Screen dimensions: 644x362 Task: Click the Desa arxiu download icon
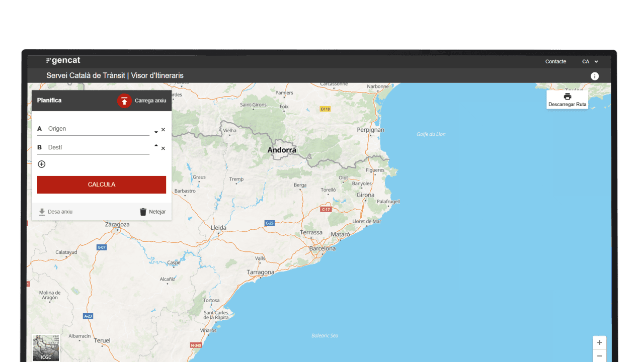[42, 212]
